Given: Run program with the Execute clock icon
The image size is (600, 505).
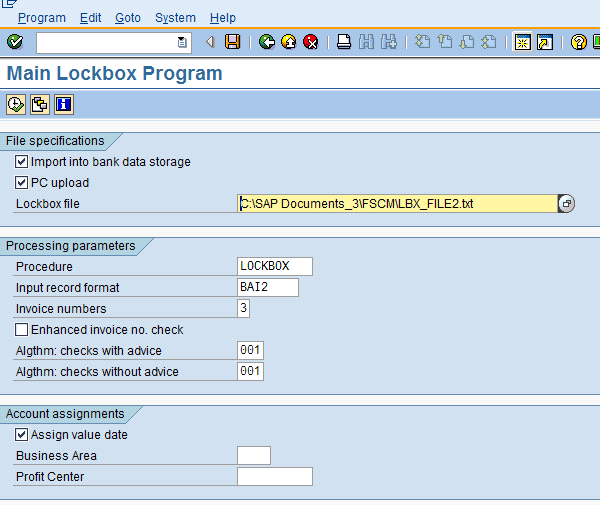Looking at the screenshot, I should point(16,104).
